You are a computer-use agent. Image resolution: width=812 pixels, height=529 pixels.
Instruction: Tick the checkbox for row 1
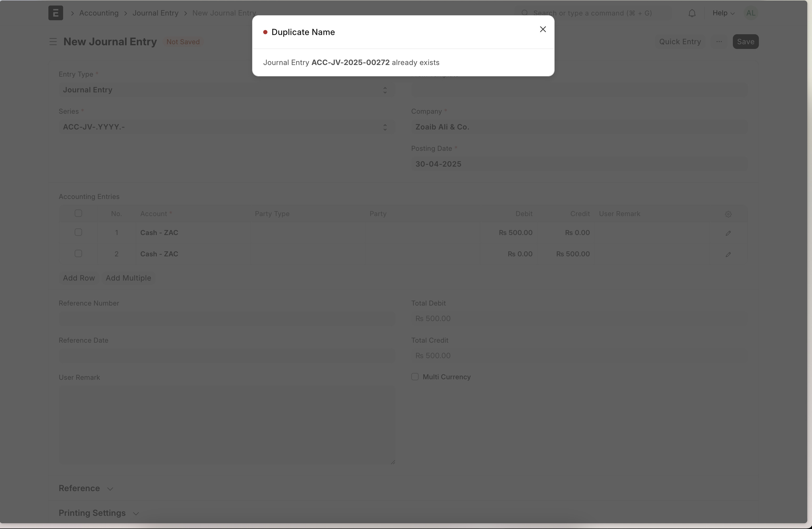click(x=78, y=232)
